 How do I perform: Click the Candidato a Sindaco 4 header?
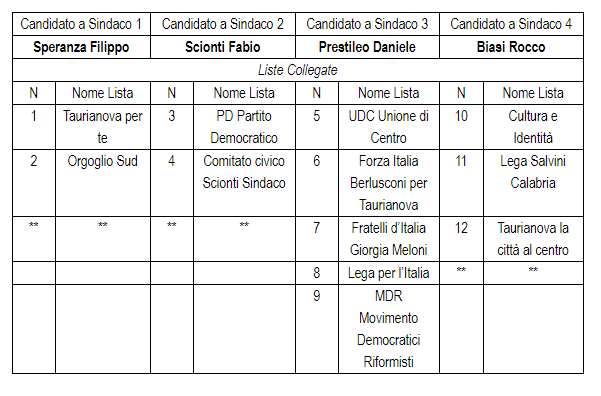pyautogui.click(x=511, y=24)
